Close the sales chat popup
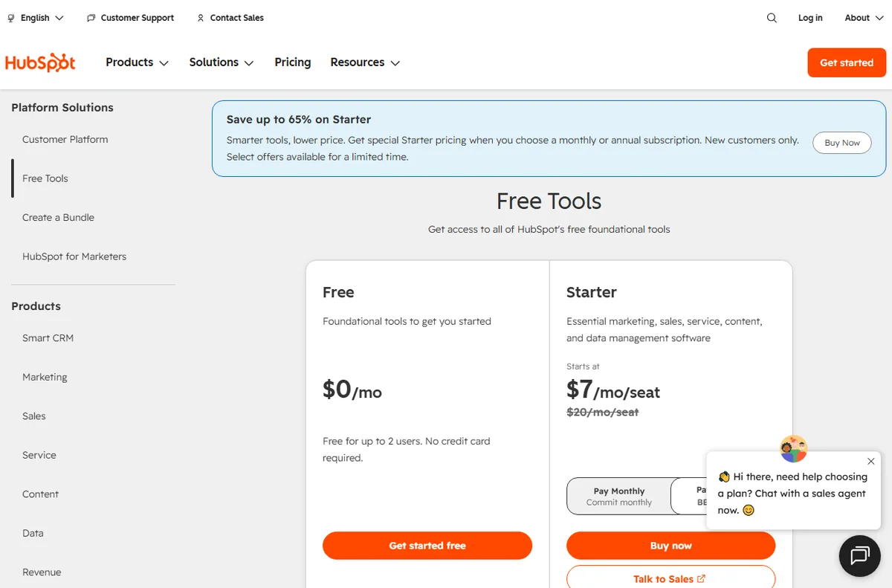Image resolution: width=892 pixels, height=588 pixels. [x=871, y=461]
